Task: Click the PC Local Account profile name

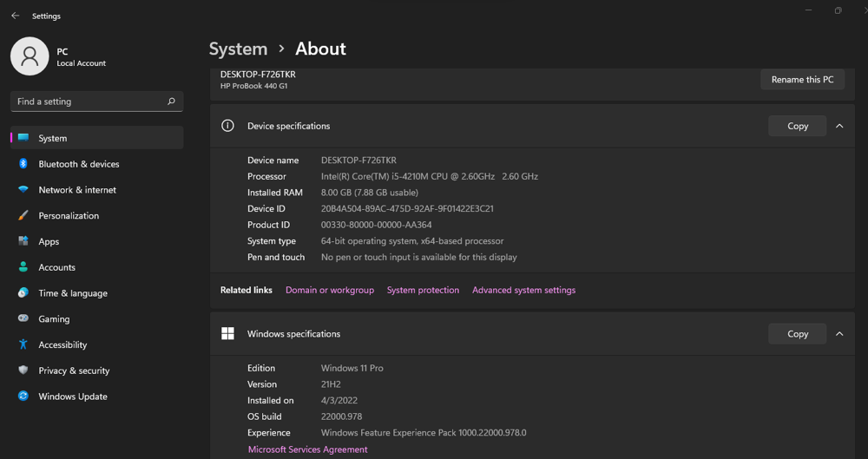Action: (81, 57)
